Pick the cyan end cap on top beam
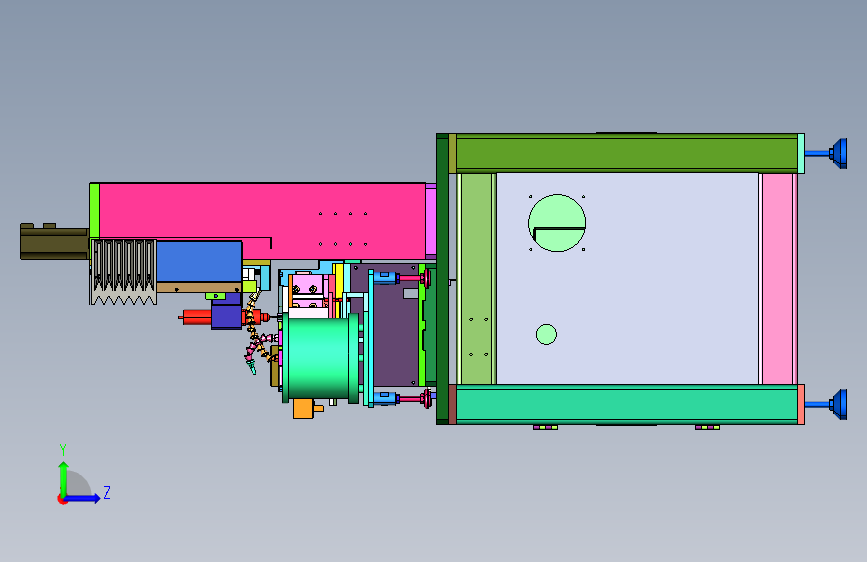Image resolution: width=867 pixels, height=562 pixels. pos(801,153)
